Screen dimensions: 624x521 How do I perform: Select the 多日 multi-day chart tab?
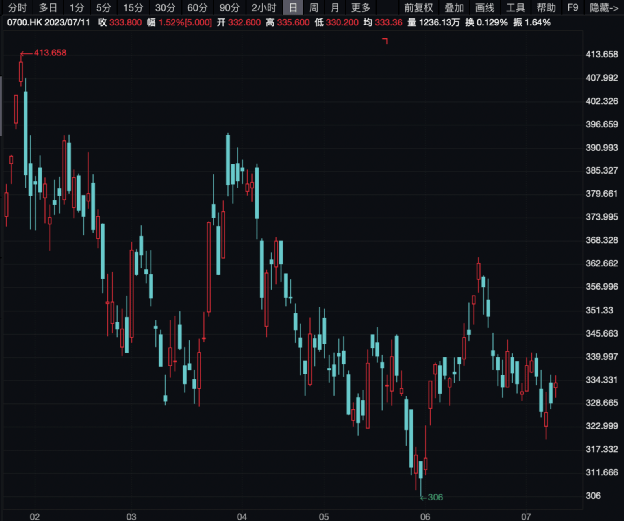coord(48,7)
